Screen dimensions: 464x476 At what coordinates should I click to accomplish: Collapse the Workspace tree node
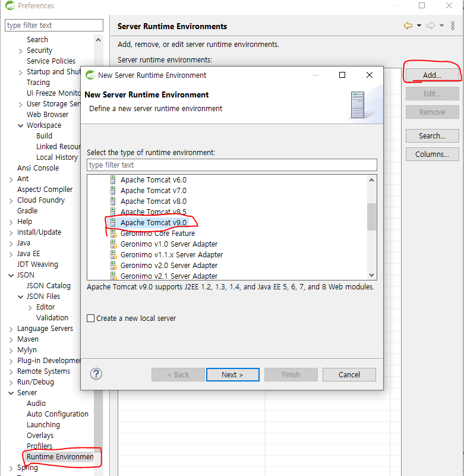pos(20,125)
